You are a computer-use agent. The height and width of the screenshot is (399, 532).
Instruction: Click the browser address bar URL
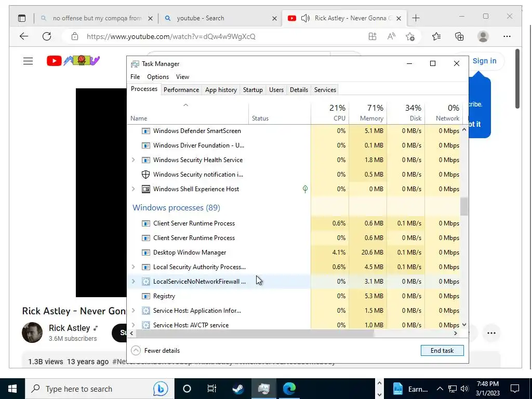point(171,36)
